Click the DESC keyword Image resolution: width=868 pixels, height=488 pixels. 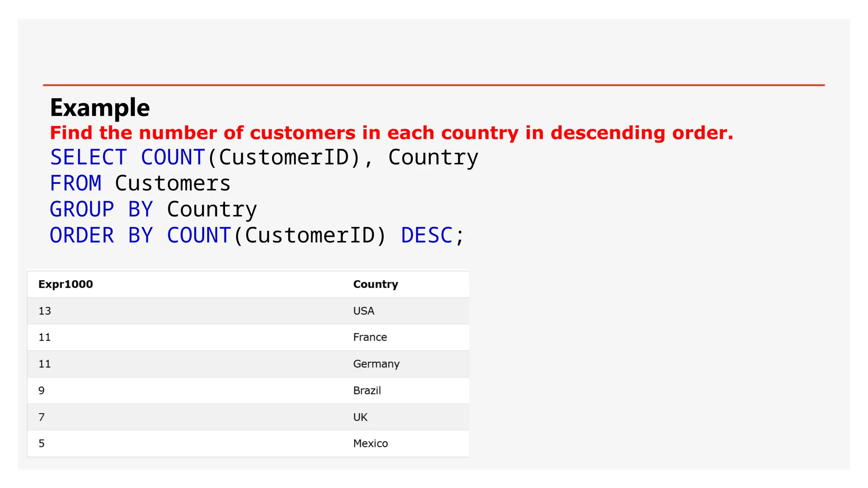[427, 236]
